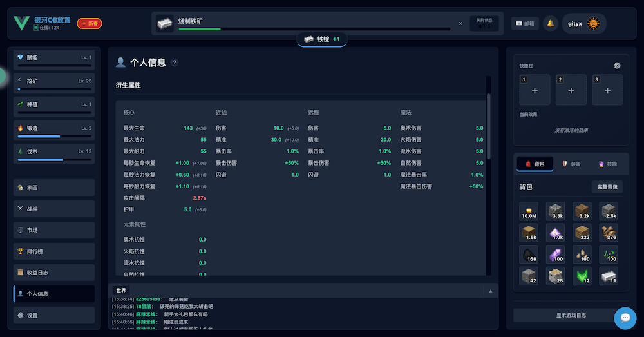Click the green gem item with count 12

(x=582, y=276)
